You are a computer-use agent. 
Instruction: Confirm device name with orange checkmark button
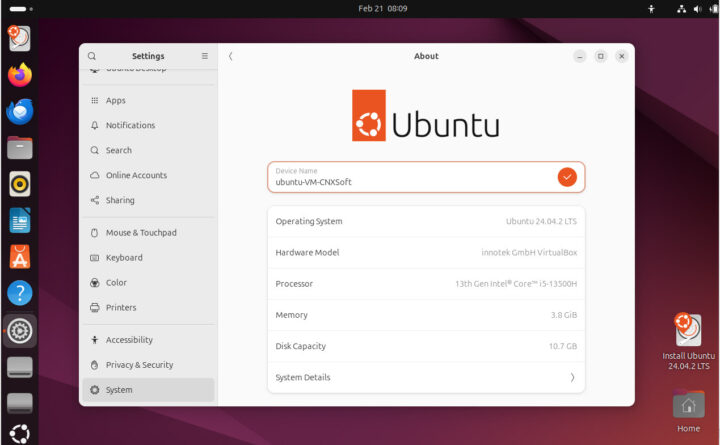pos(567,177)
